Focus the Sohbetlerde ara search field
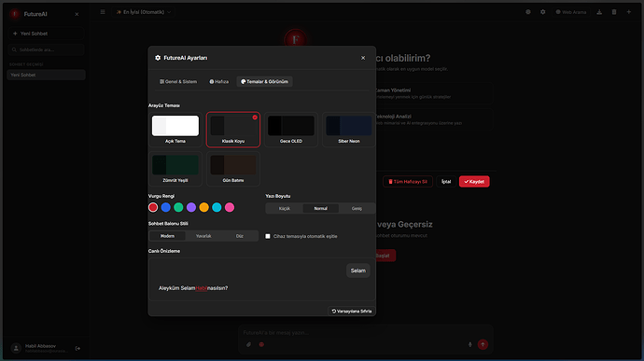This screenshot has width=644, height=361. point(46,49)
